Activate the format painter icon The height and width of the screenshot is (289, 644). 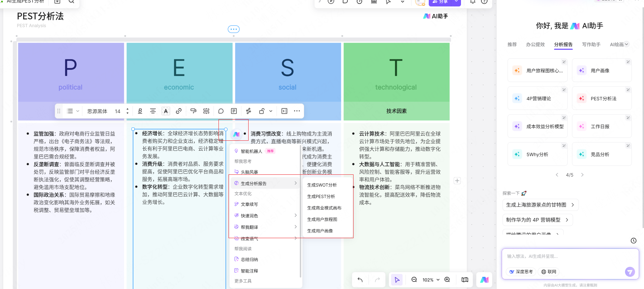pyautogui.click(x=193, y=111)
